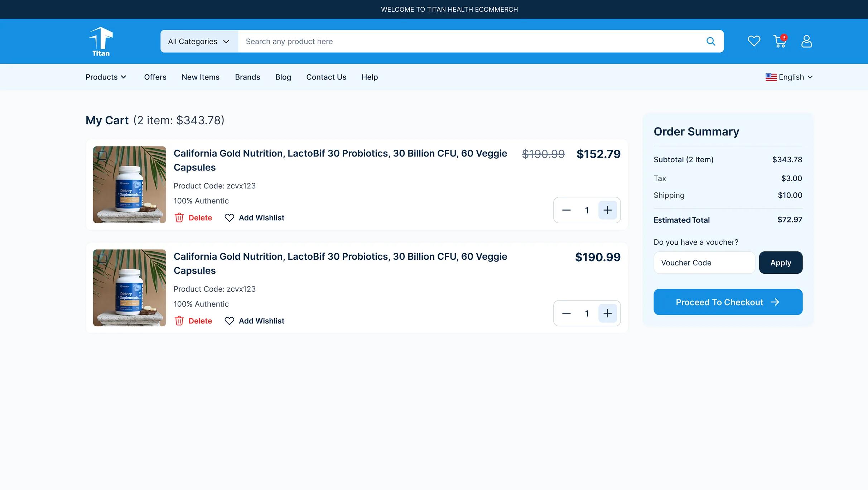Image resolution: width=868 pixels, height=490 pixels.
Task: Focus the Voucher Code field
Action: click(704, 263)
